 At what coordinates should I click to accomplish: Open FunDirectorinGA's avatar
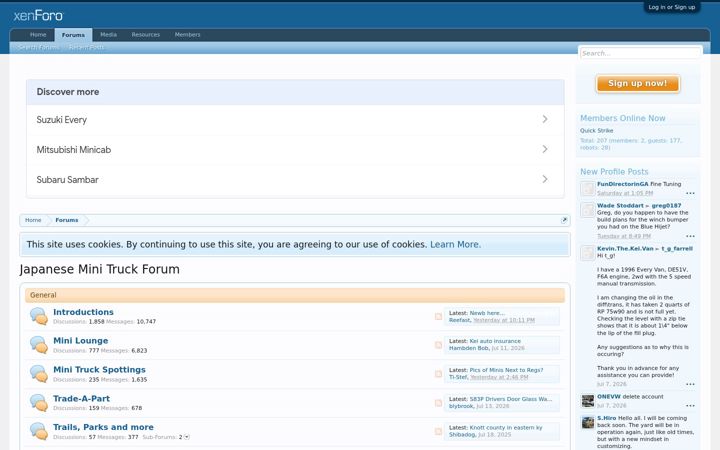[587, 188]
